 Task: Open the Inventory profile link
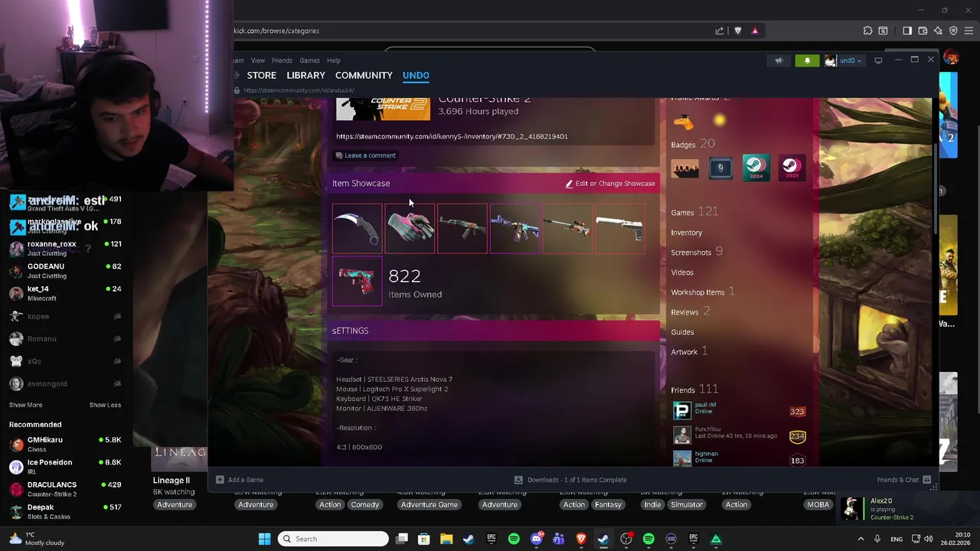686,233
